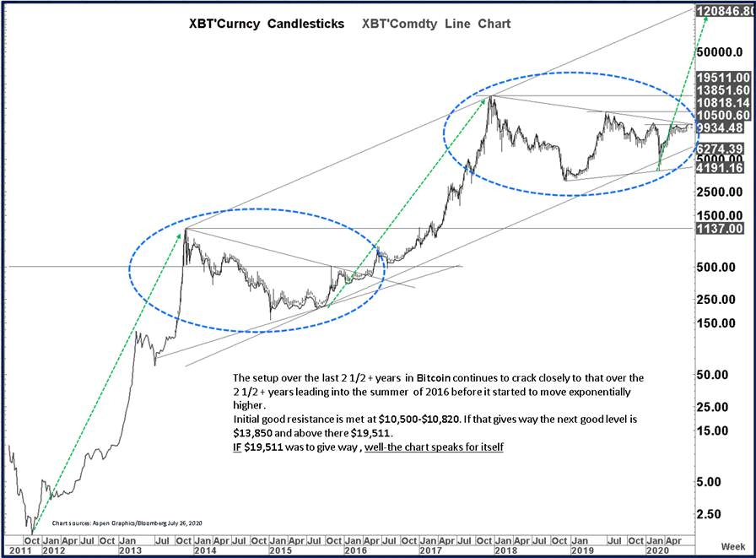756x558 pixels.
Task: Click the 2020 year label
Action: [657, 550]
